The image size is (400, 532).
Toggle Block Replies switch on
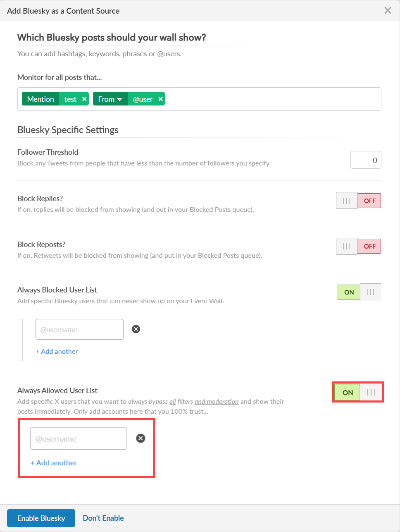pos(358,201)
